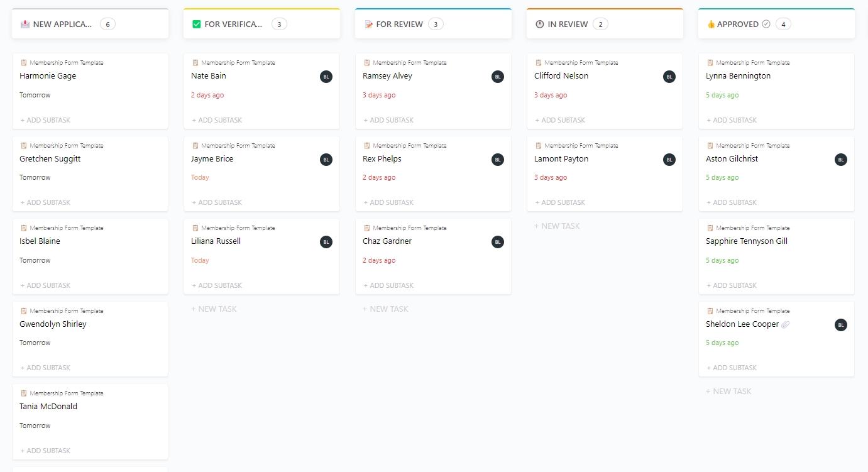Add subtask to Sheldon Lee Cooper
The image size is (868, 472).
(732, 368)
